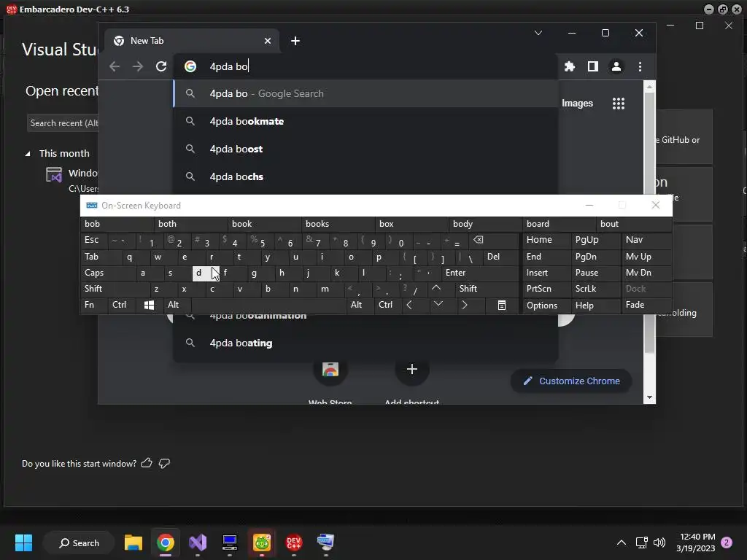
Task: Click thumbs down on start window feedback
Action: pyautogui.click(x=164, y=463)
